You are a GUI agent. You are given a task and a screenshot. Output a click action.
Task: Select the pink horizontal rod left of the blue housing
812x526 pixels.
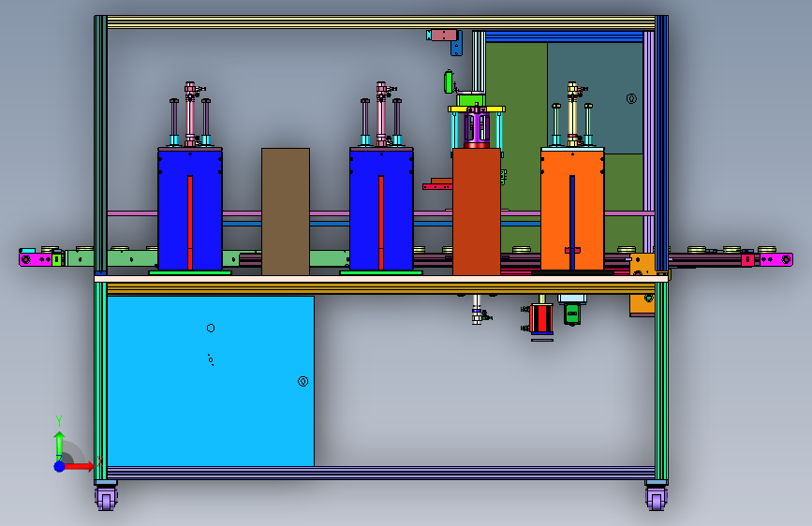tap(132, 213)
